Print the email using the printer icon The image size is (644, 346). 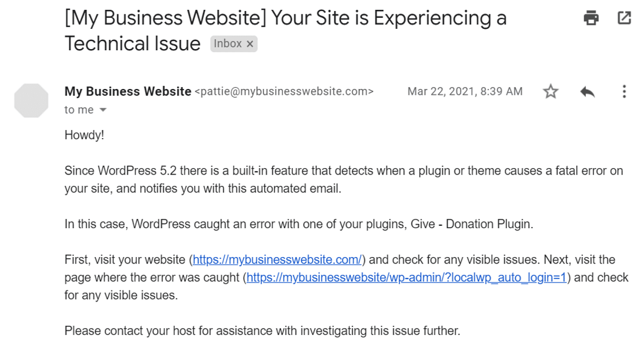591,18
